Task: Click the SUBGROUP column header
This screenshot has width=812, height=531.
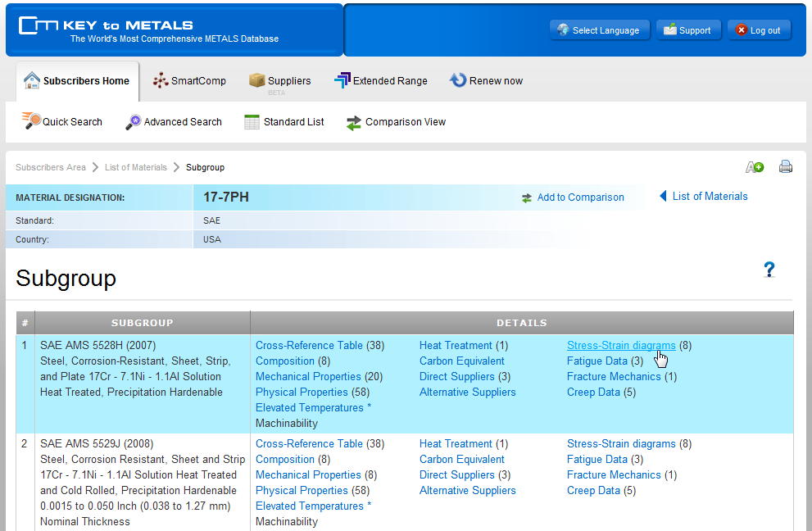Action: click(143, 323)
